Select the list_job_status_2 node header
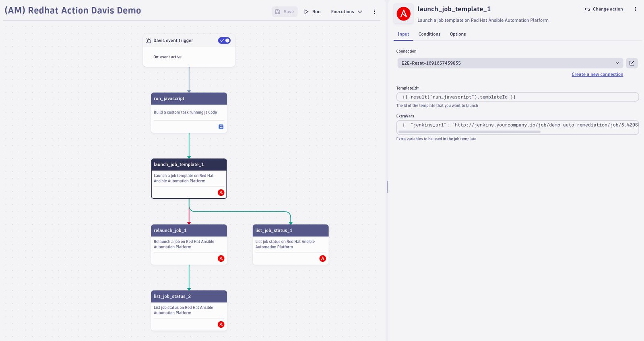The height and width of the screenshot is (341, 644). click(189, 296)
